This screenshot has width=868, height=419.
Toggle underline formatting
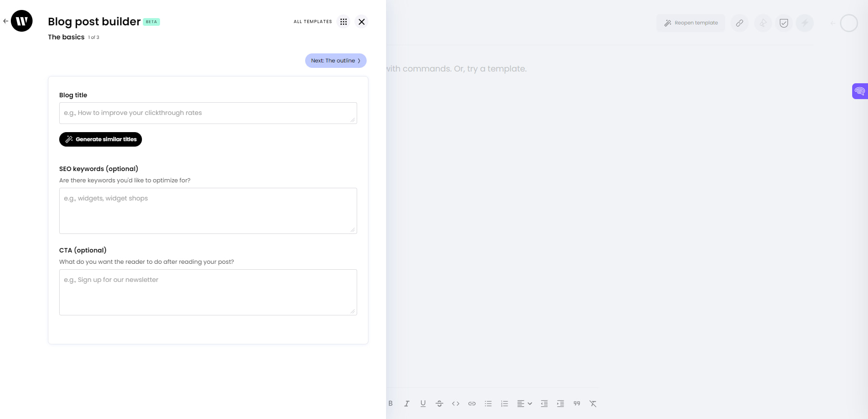pyautogui.click(x=423, y=403)
